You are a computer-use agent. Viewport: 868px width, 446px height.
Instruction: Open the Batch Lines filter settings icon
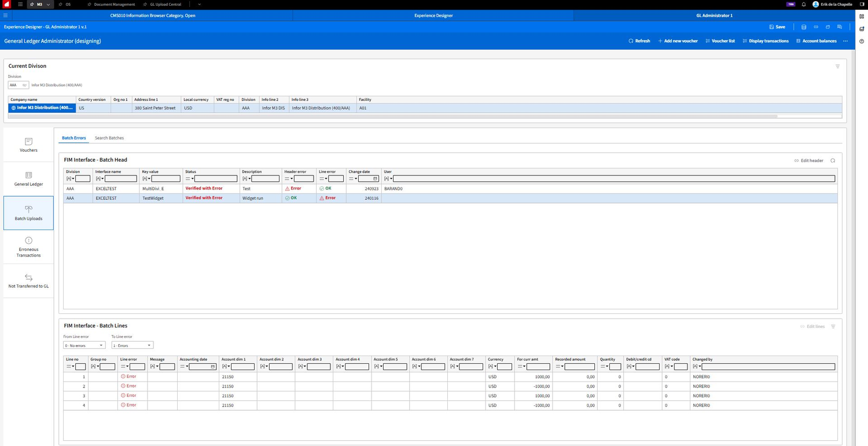pos(833,327)
